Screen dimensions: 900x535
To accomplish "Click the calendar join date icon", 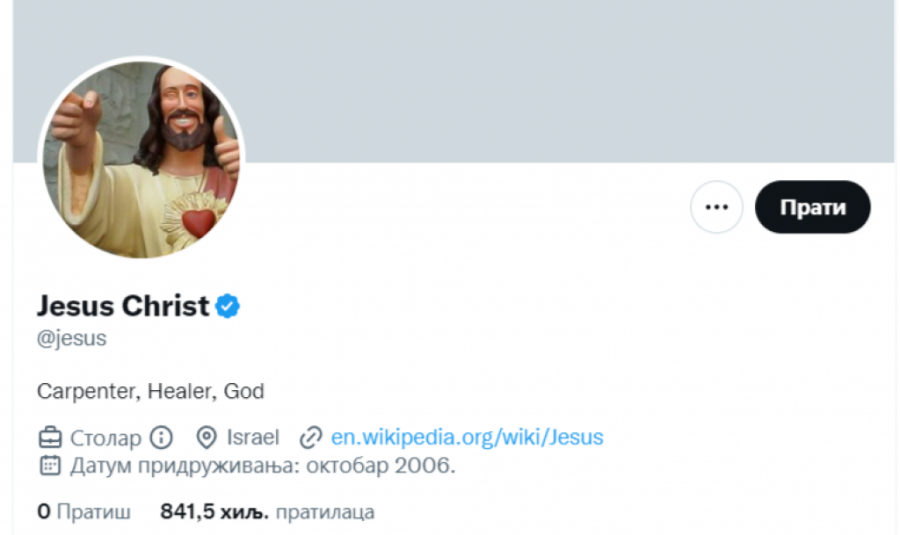I will (x=49, y=465).
